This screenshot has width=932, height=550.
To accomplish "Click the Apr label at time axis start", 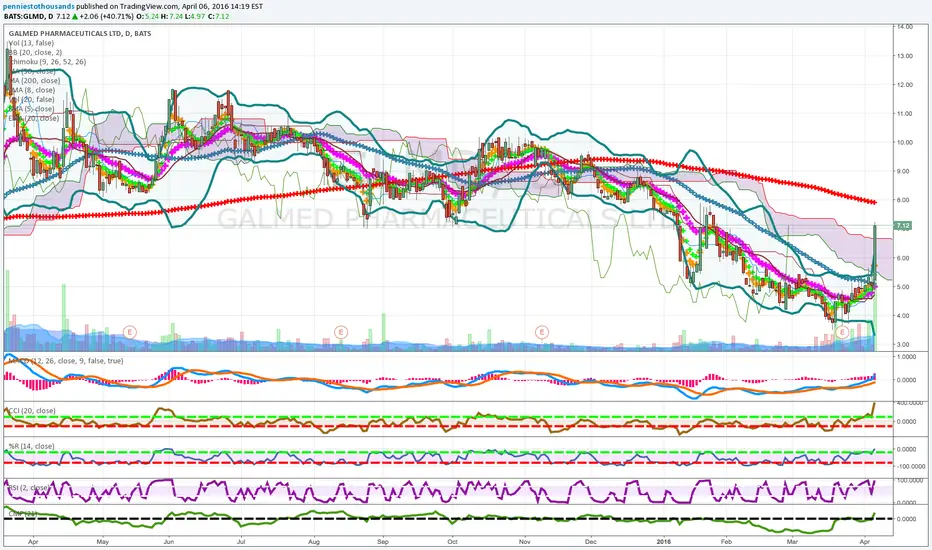I will (x=33, y=542).
